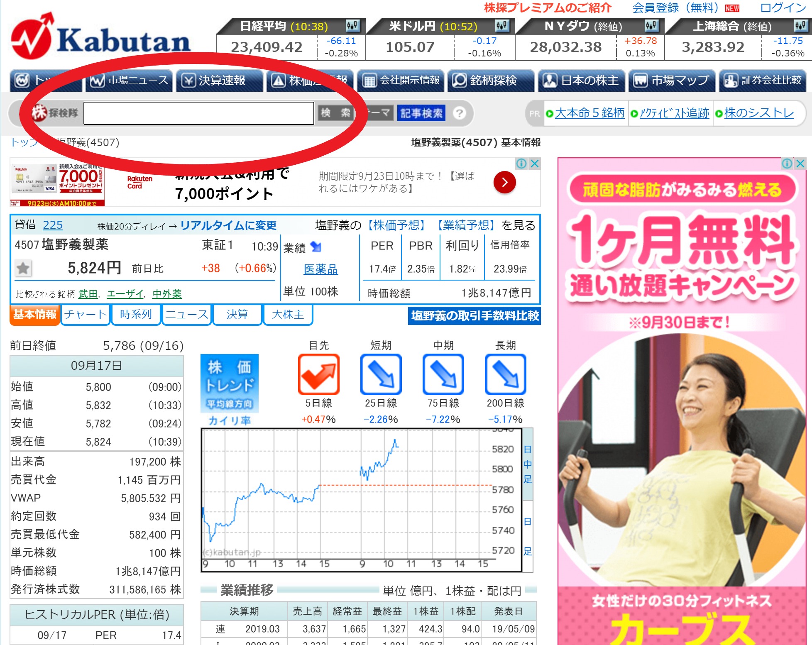Click the 225 index link
Screen dimensions: 812x645
(53, 225)
